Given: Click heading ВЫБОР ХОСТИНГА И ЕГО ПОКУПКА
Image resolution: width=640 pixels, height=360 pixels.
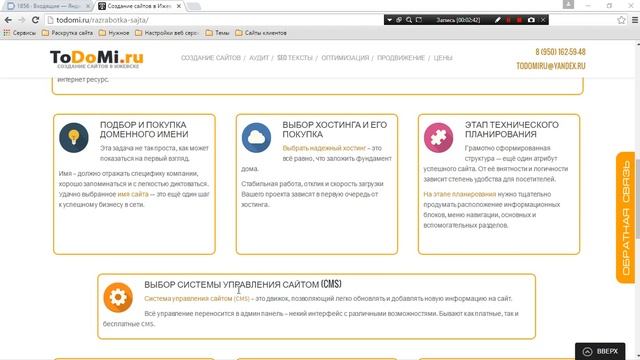Looking at the screenshot, I should pyautogui.click(x=335, y=129).
